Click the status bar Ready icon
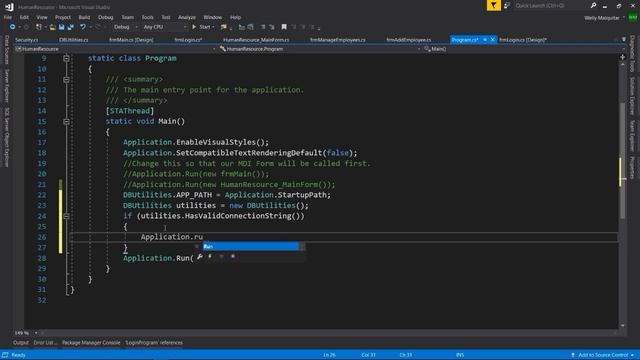Screen dimensions: 640x360 click(5, 355)
